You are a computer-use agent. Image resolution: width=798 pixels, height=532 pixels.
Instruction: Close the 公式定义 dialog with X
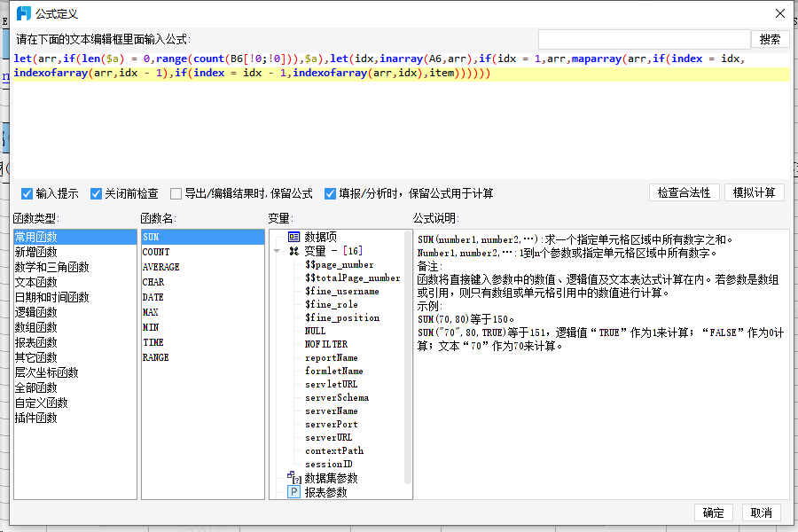(779, 13)
